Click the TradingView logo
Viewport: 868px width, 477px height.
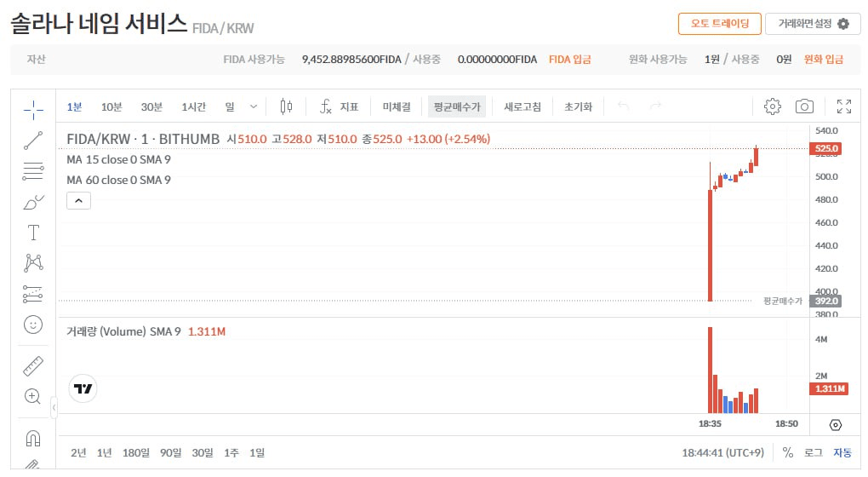pyautogui.click(x=83, y=388)
